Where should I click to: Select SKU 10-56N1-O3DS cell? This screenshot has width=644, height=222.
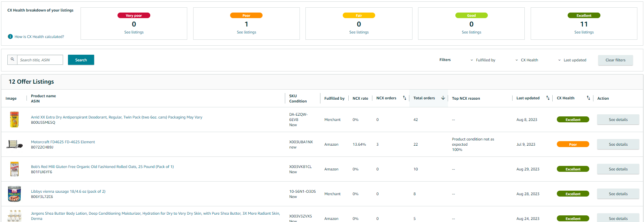302,191
